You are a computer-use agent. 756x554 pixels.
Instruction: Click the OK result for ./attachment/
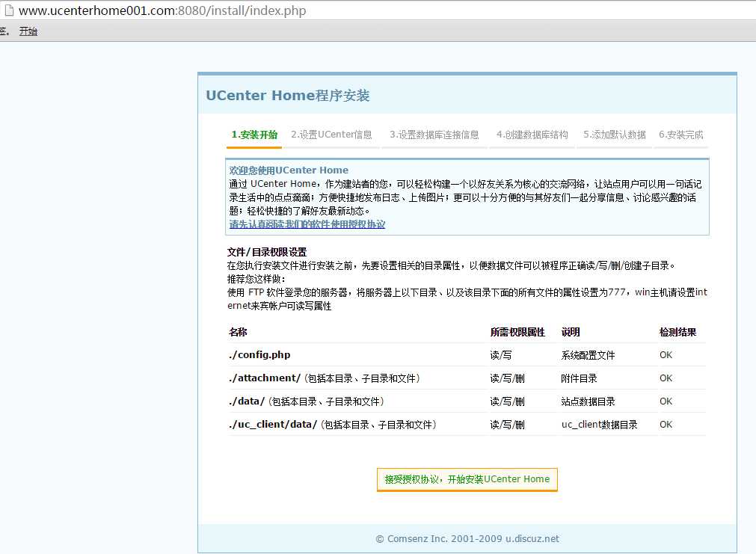coord(666,378)
